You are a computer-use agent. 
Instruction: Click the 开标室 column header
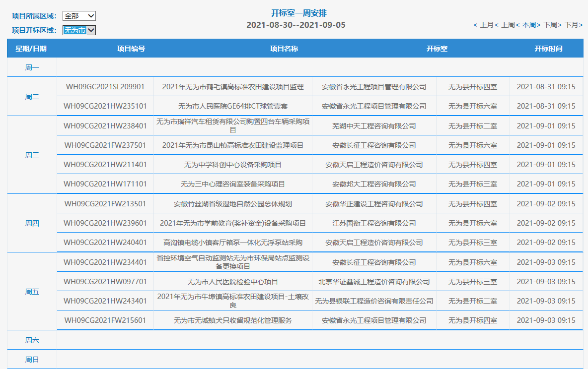pos(437,49)
